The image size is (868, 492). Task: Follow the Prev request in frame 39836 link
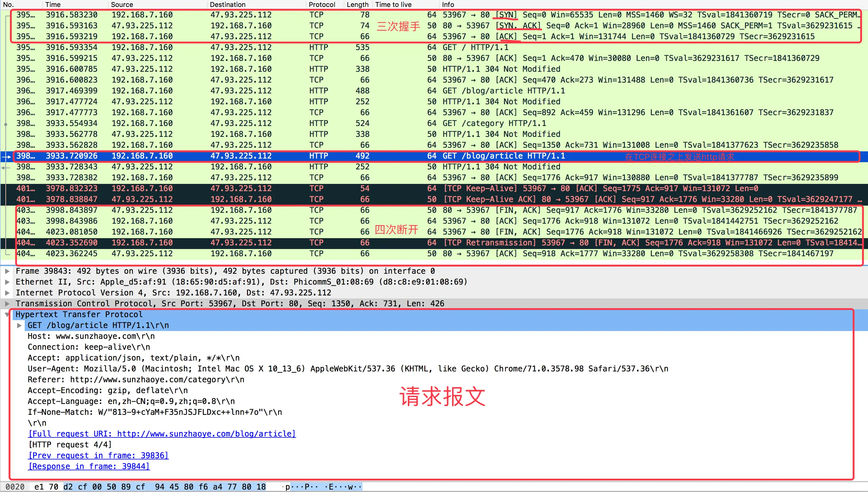pyautogui.click(x=98, y=455)
